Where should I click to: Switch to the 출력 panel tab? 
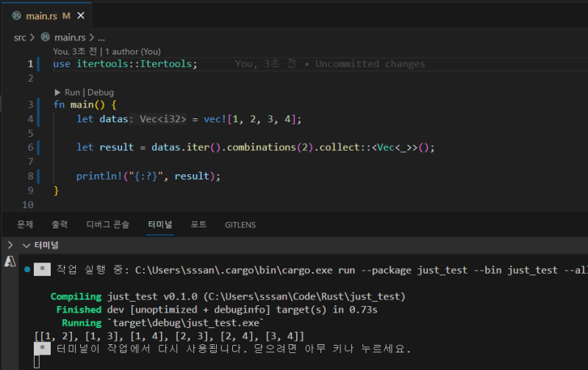pyautogui.click(x=60, y=224)
